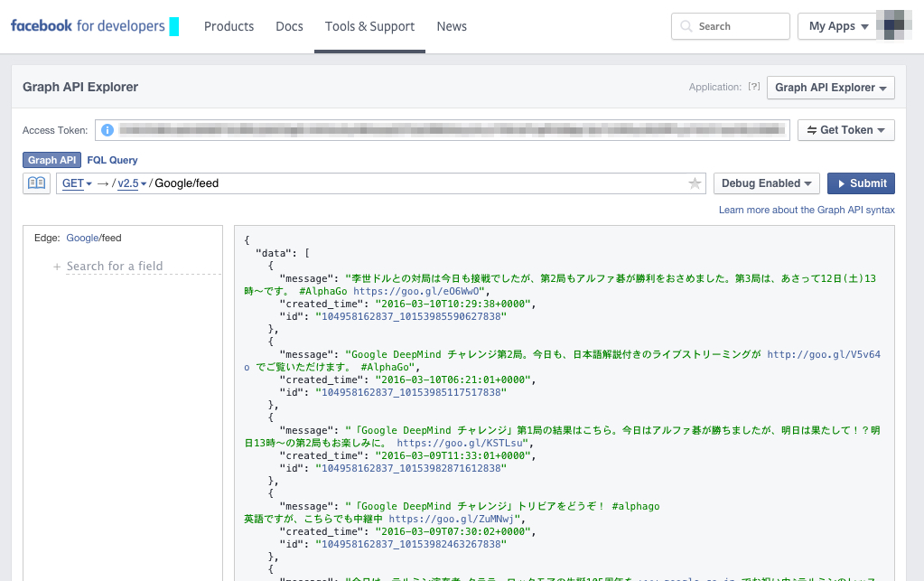Screen dimensions: 924x581
Task: Open the Products menu
Action: pyautogui.click(x=229, y=26)
